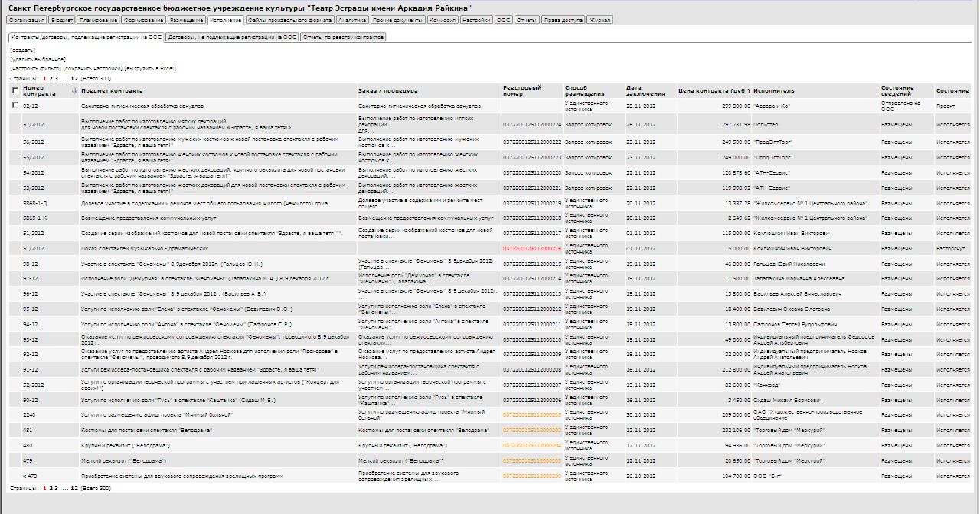Viewport: 980px width, 514px height.
Task: Open contract number к 470
Action: (x=30, y=476)
